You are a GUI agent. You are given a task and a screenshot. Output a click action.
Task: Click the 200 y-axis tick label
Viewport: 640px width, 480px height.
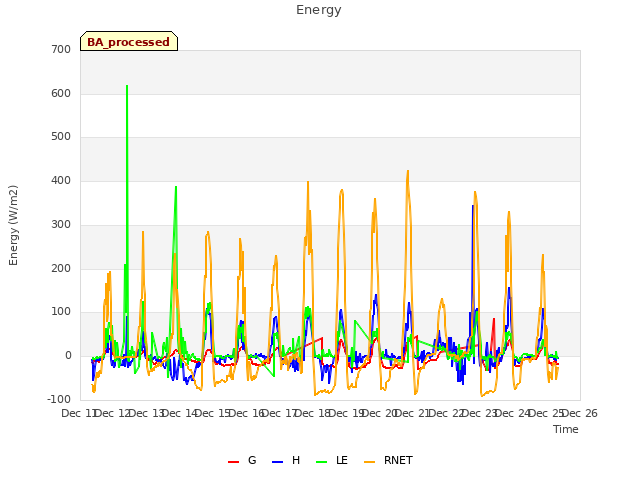(x=61, y=268)
